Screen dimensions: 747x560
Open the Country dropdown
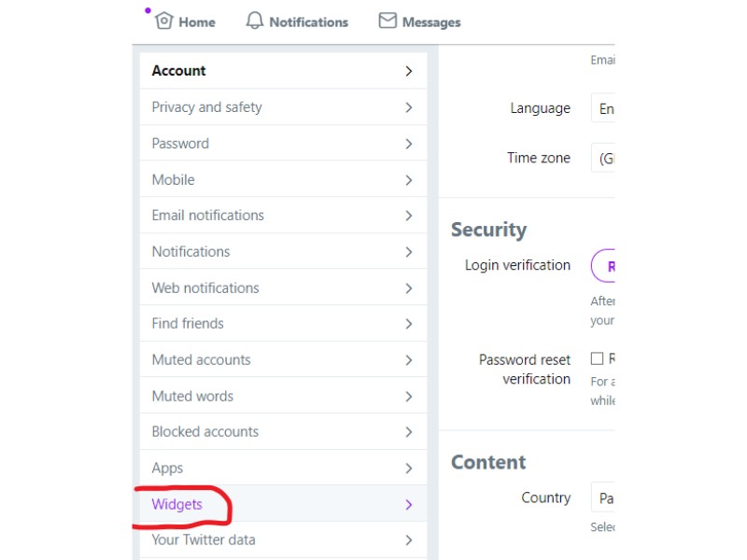coord(603,497)
